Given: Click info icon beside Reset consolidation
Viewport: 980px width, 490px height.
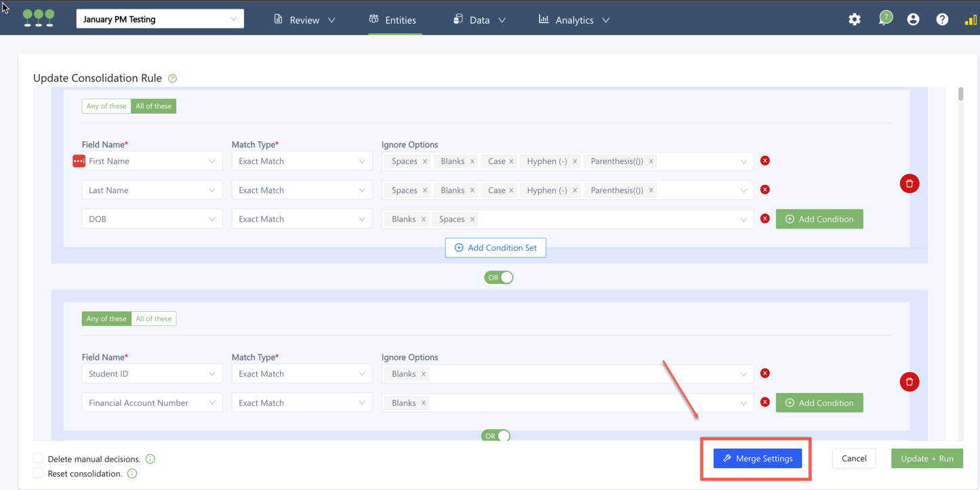Looking at the screenshot, I should point(132,474).
